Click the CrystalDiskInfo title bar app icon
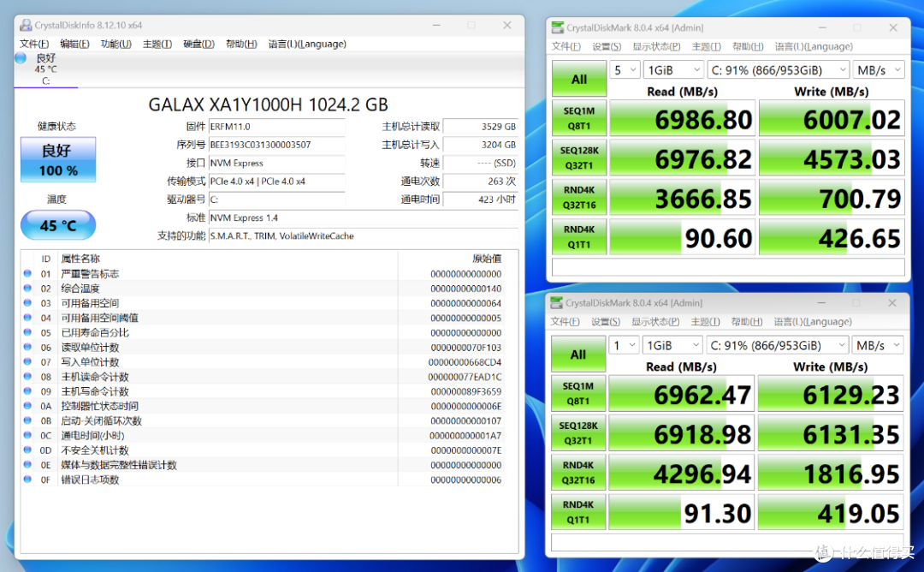Viewport: 924px width, 572px height. tap(26, 26)
